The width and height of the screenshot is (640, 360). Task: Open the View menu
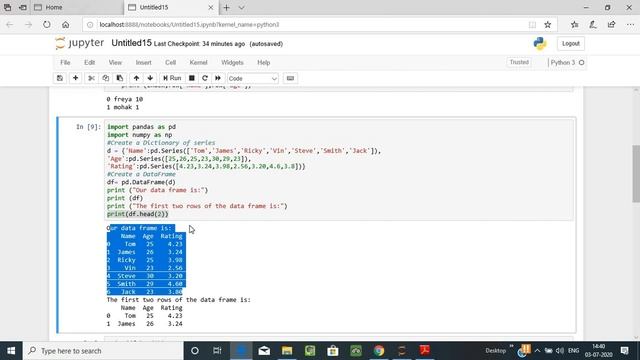pos(115,62)
